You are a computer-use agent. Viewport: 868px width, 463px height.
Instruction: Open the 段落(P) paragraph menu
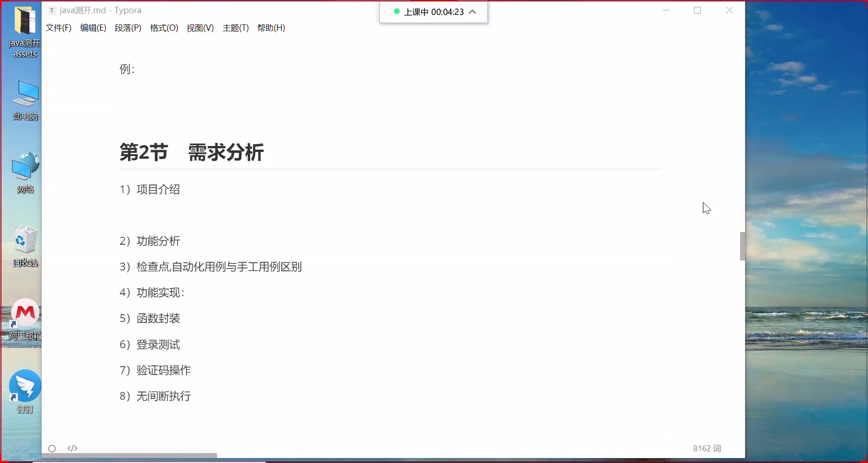coord(128,28)
